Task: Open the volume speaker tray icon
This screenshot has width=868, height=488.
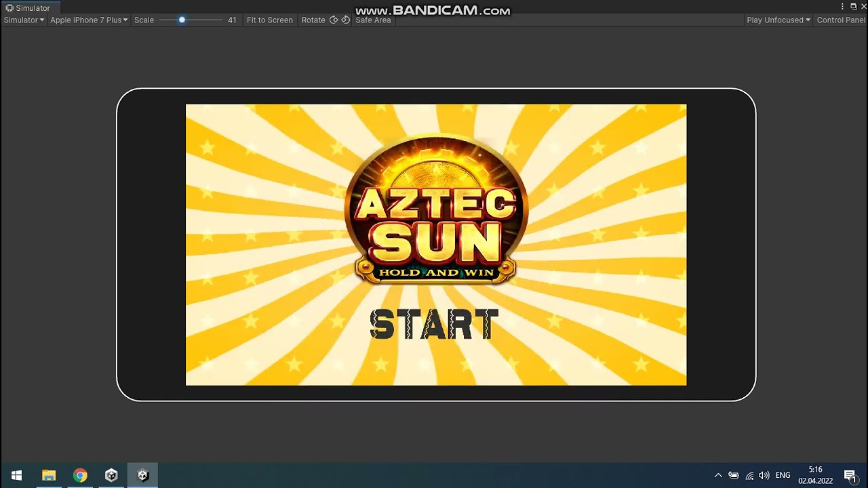Action: click(764, 476)
